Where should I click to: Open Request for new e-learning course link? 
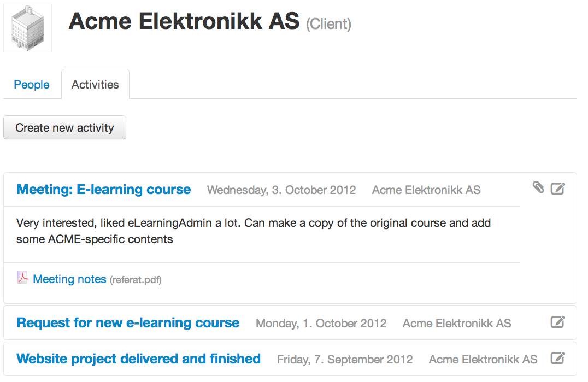click(x=128, y=323)
